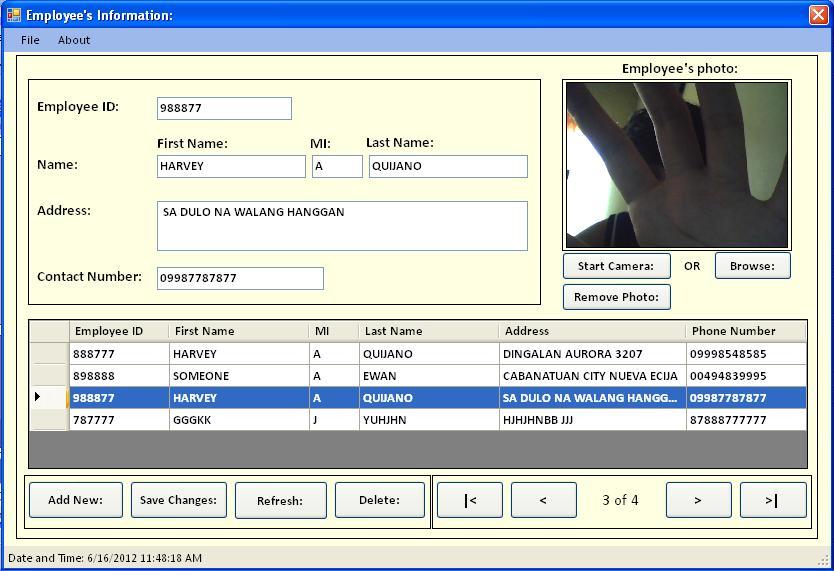The height and width of the screenshot is (571, 834).
Task: Click the highlighted cell 988877
Action: [x=119, y=398]
